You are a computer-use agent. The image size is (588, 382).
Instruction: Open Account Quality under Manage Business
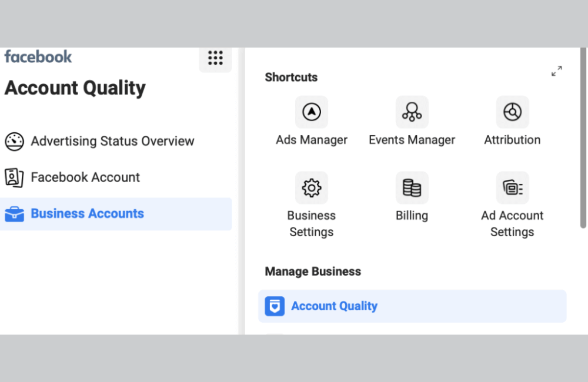point(334,306)
